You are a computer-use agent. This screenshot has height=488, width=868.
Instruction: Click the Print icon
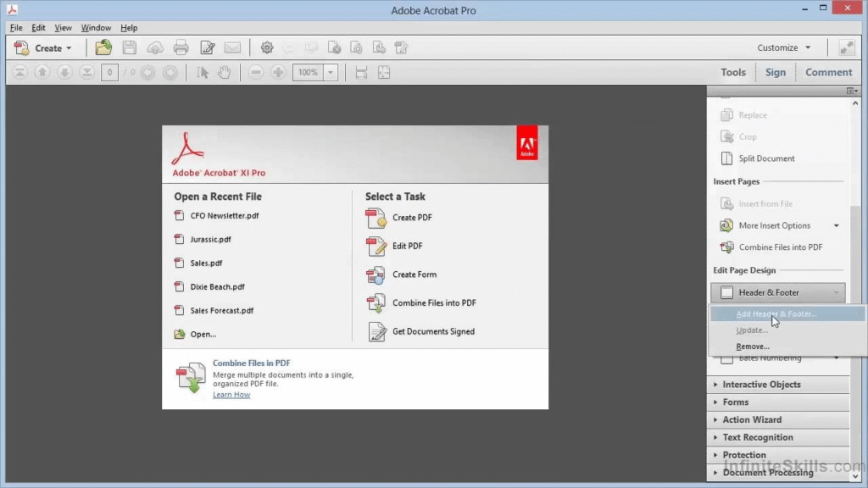[181, 47]
